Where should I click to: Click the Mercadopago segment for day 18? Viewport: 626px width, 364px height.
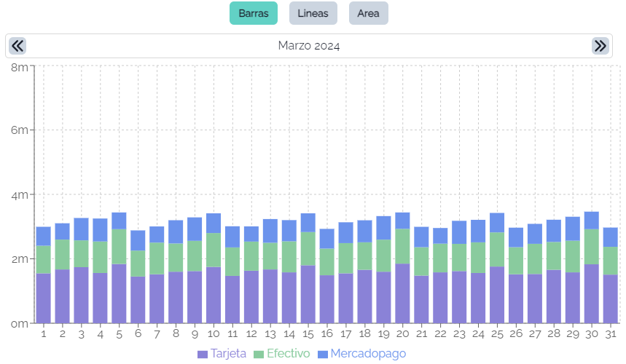pyautogui.click(x=364, y=232)
